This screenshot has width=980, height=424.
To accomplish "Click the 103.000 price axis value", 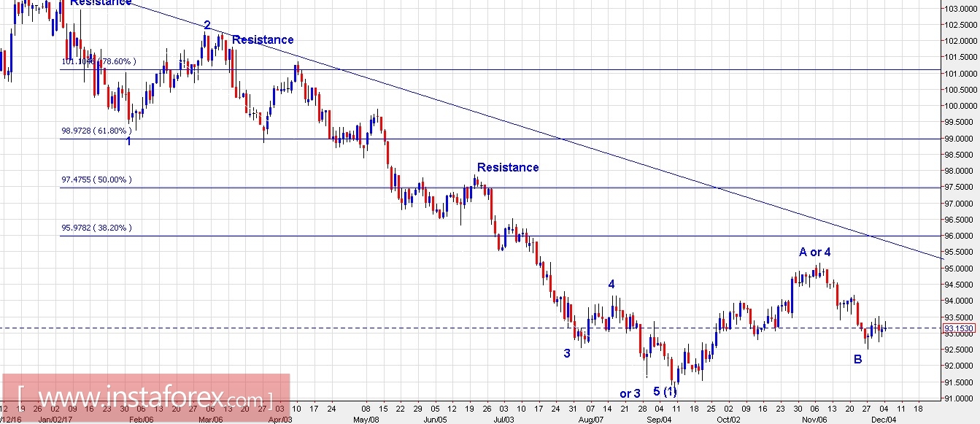I will tap(961, 9).
